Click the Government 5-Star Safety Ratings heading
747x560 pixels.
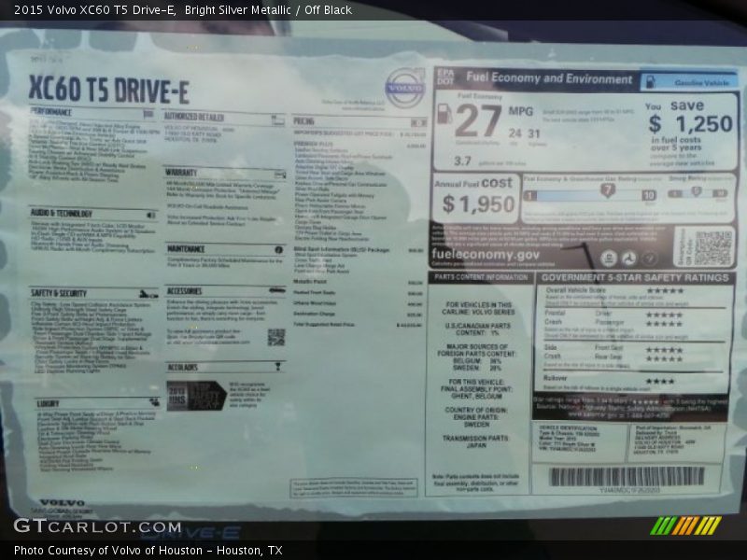pyautogui.click(x=635, y=277)
